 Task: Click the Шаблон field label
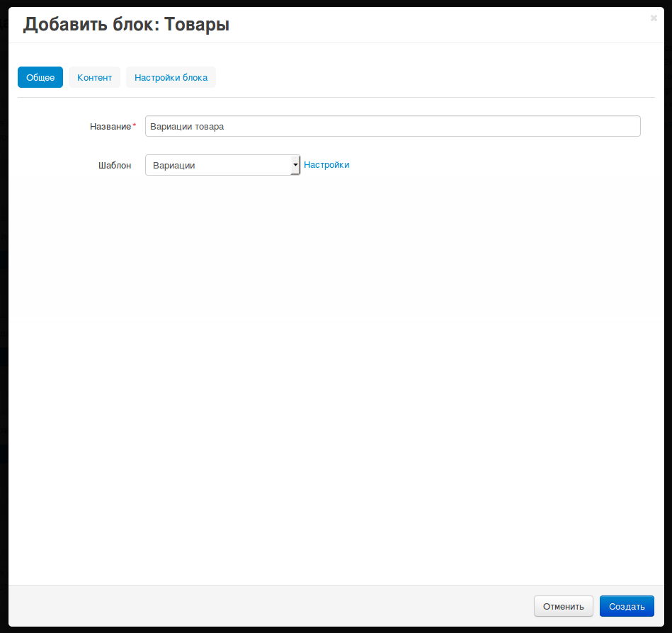[x=114, y=165]
